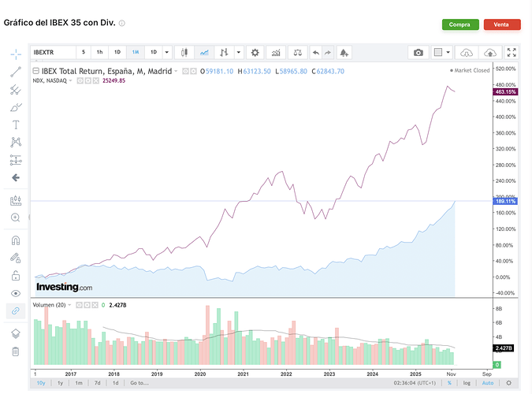Screen dimensions: 532x394
Task: Toggle percentage scale % button
Action: (x=449, y=383)
